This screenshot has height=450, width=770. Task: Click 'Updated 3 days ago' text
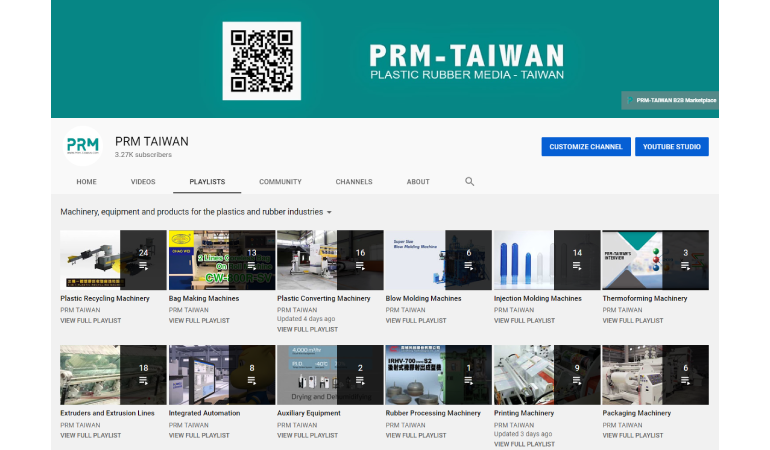(523, 434)
